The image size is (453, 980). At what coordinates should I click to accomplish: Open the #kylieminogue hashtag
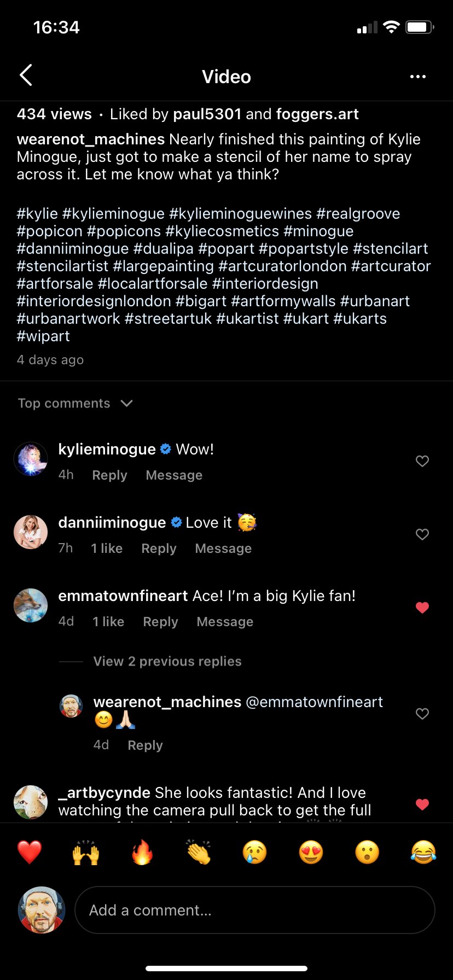coord(113,214)
